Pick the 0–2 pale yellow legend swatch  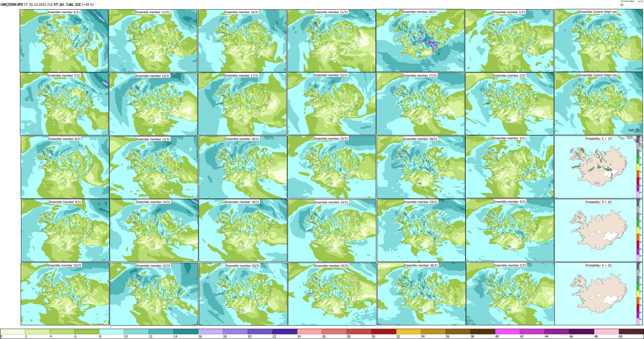pos(13,332)
